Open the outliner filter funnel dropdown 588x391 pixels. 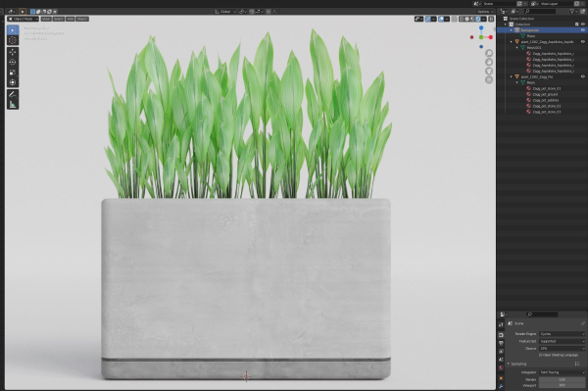coord(573,12)
